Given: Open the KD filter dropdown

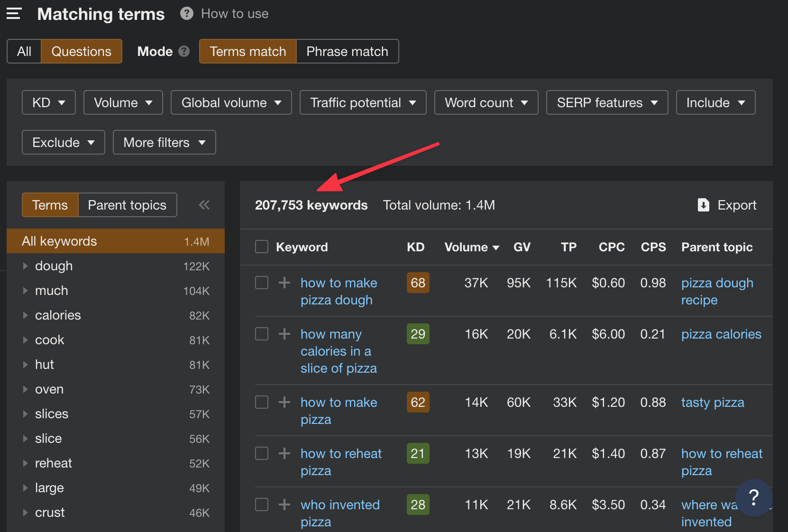Looking at the screenshot, I should click(x=49, y=102).
